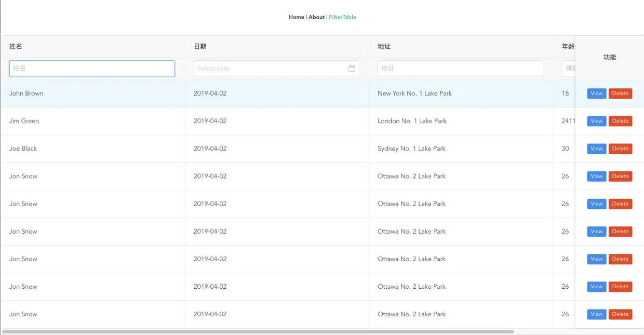Click the 功能 column header
Viewport: 644px width, 335px height.
[610, 58]
